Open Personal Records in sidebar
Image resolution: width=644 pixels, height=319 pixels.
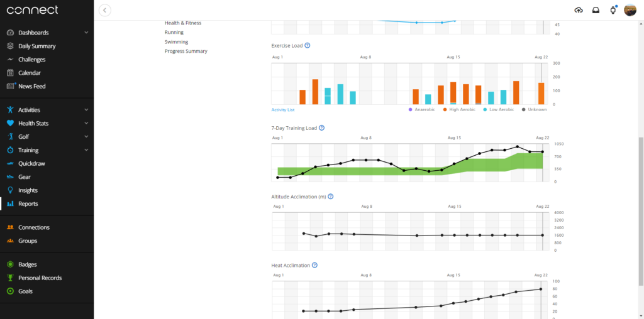pos(40,278)
